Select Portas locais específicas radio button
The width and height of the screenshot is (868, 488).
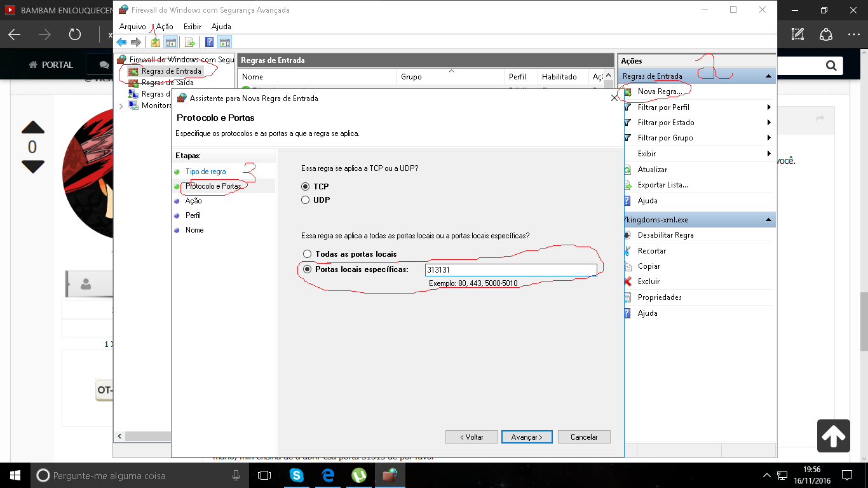point(308,269)
